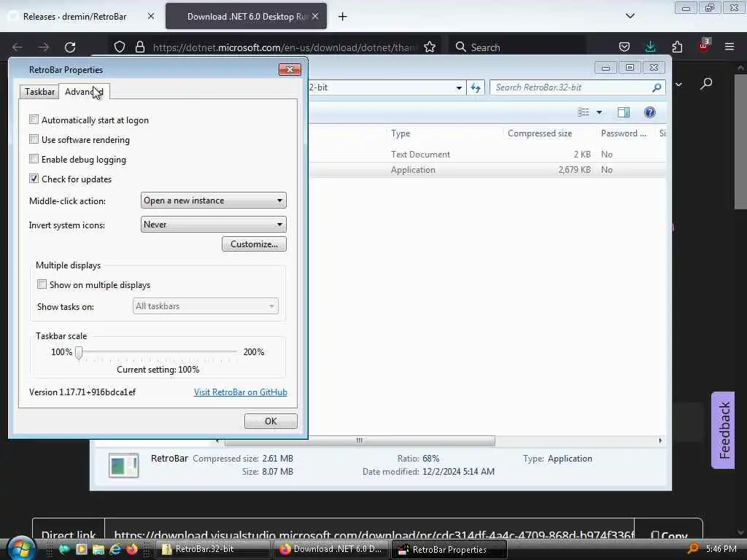The width and height of the screenshot is (747, 560).
Task: Open the webpage search magnifier icon
Action: 706,84
